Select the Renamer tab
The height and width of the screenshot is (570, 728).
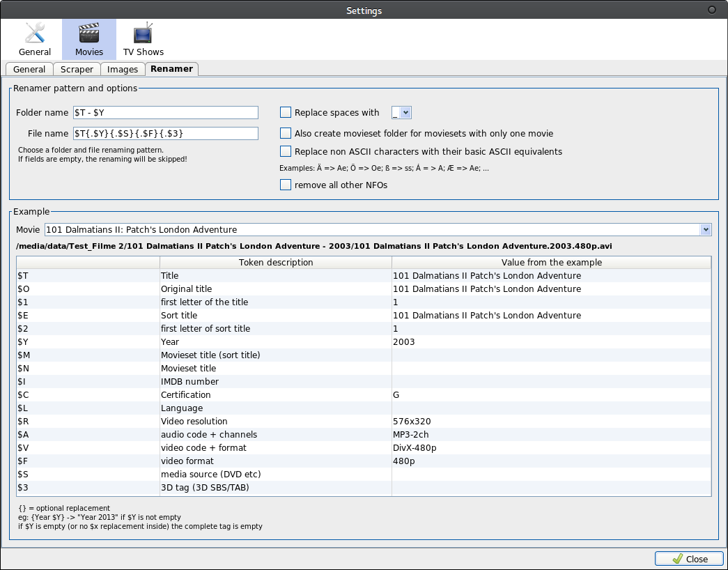point(172,69)
